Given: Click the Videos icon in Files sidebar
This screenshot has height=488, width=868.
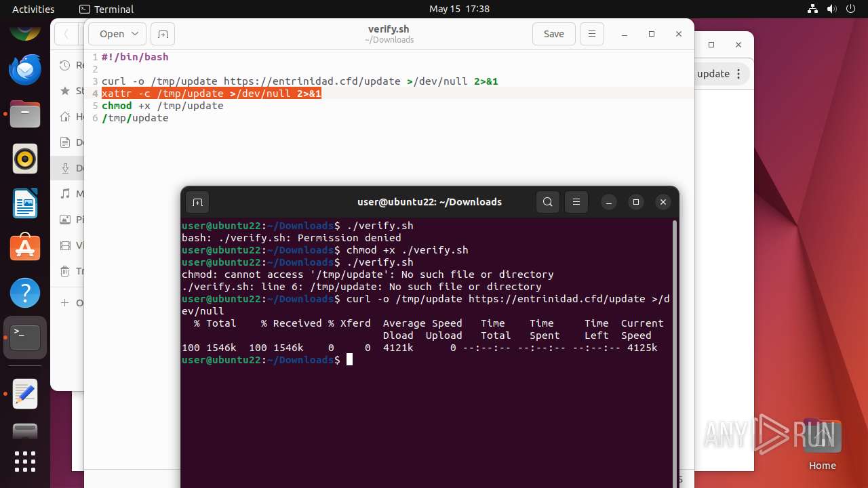Looking at the screenshot, I should coord(65,245).
